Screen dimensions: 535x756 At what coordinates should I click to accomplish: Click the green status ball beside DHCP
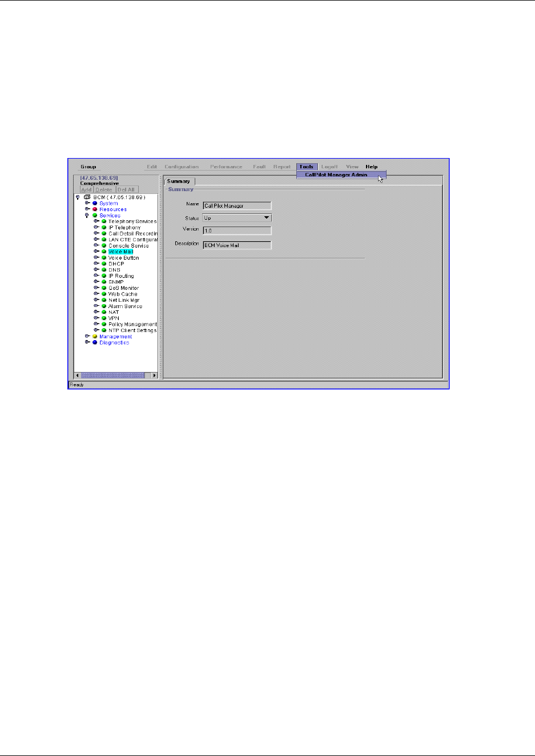(x=104, y=264)
